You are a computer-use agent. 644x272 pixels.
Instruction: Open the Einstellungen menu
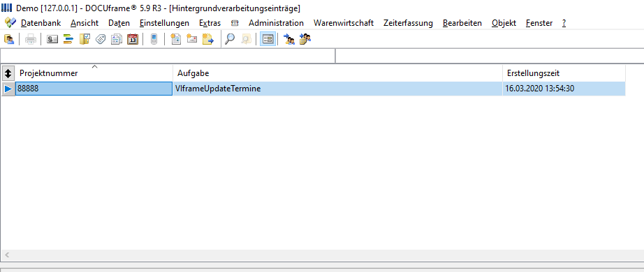point(164,23)
